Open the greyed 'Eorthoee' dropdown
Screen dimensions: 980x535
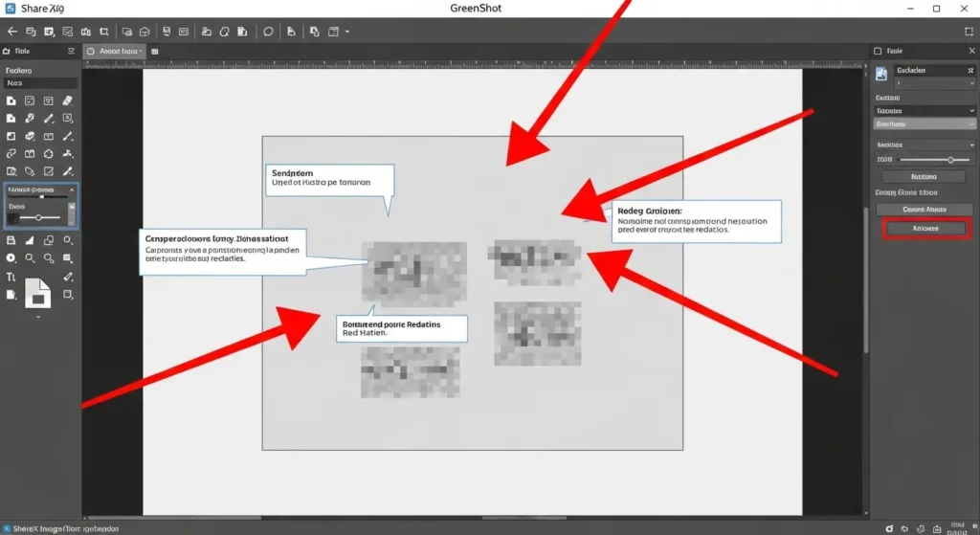[x=924, y=124]
